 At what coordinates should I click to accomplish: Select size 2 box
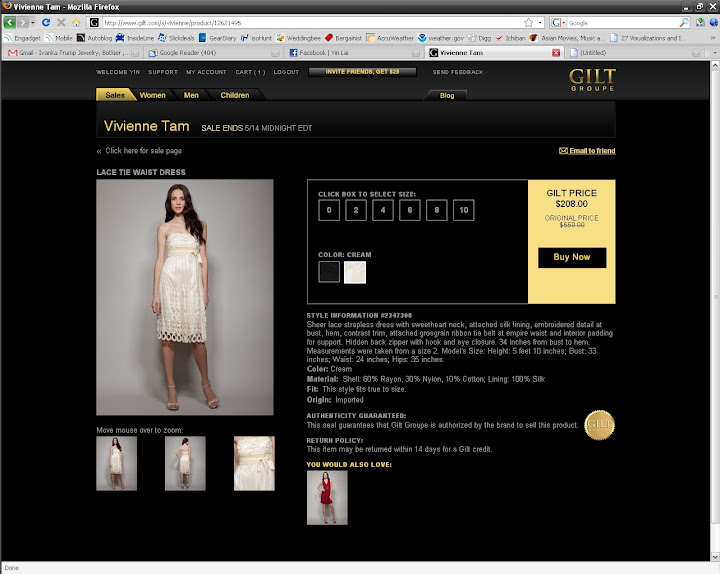[x=356, y=210]
